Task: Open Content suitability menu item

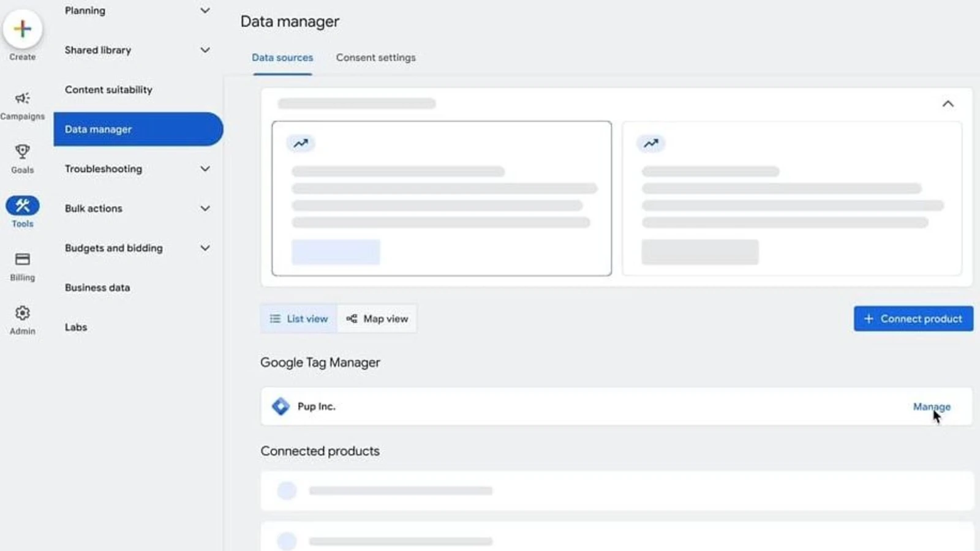Action: (x=108, y=89)
